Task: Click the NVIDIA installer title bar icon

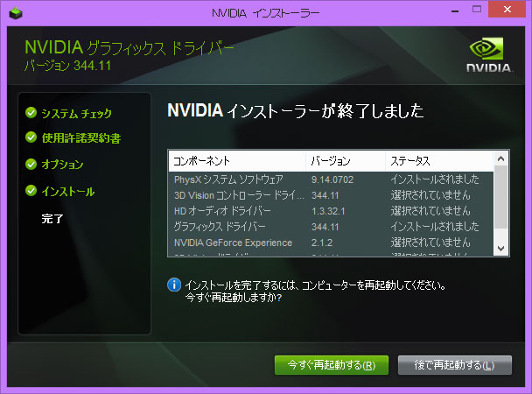Action: click(x=16, y=13)
